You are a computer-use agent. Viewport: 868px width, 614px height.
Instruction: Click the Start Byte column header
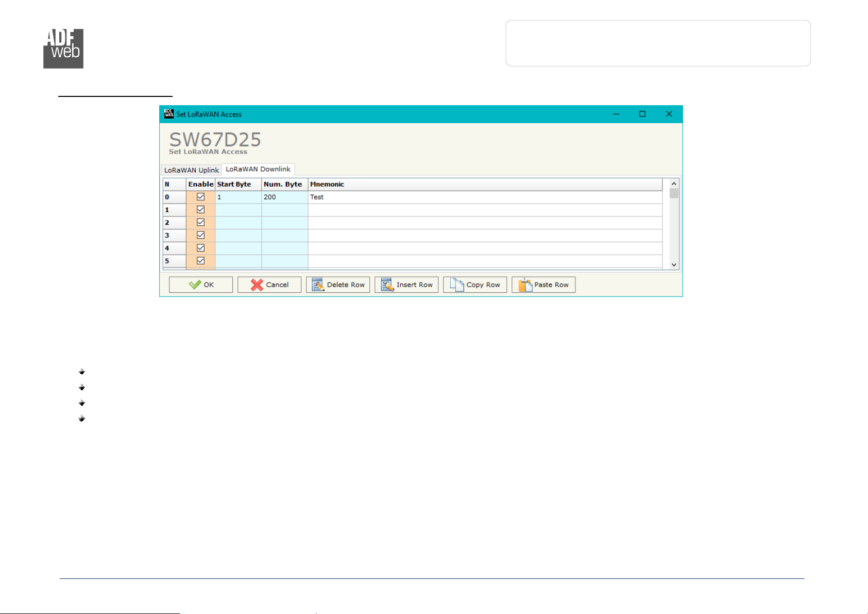239,184
